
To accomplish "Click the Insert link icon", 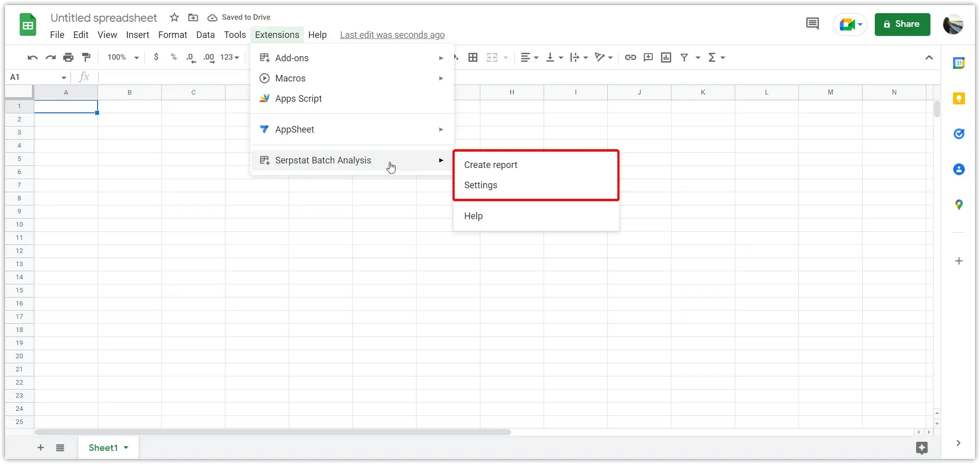I will click(630, 58).
